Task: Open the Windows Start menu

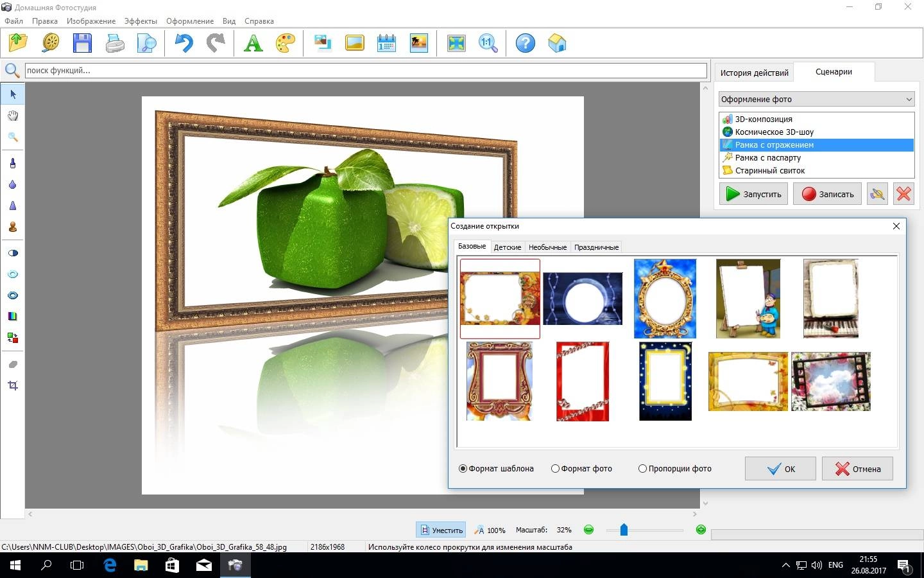Action: (15, 566)
